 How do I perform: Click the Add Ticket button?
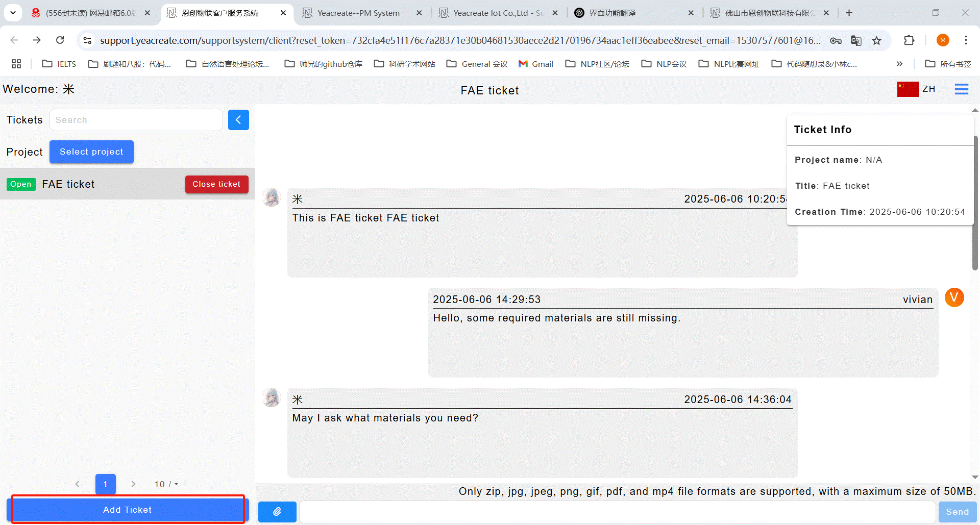click(128, 510)
